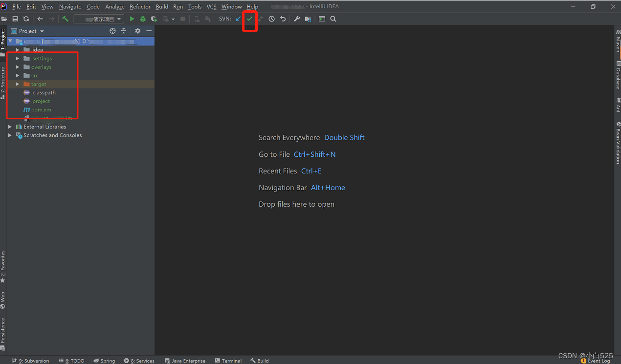Open the run configuration dropdown
The height and width of the screenshot is (364, 621).
click(x=98, y=19)
